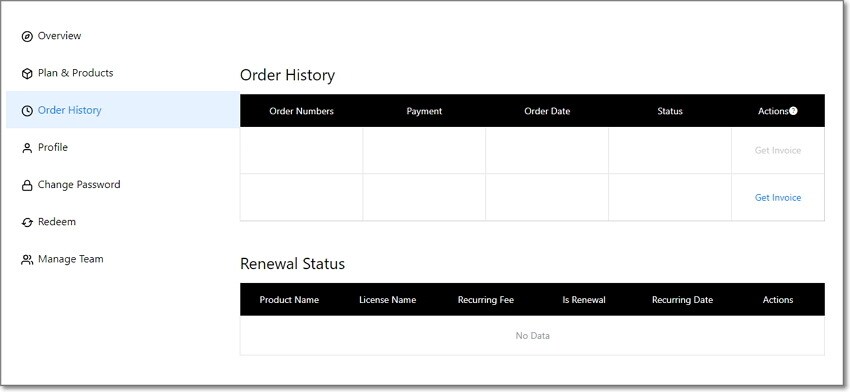Select Order History in sidebar
850x392 pixels.
point(69,110)
